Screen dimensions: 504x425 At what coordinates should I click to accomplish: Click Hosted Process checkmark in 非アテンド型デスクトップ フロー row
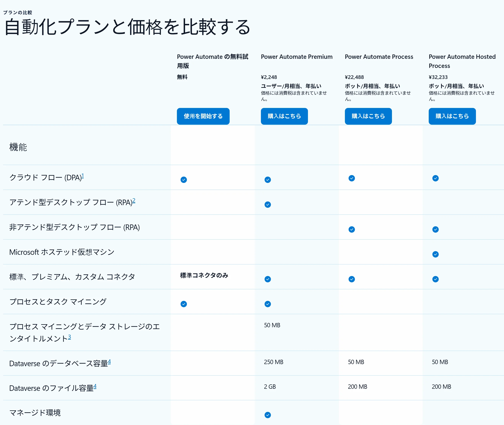[x=435, y=229]
